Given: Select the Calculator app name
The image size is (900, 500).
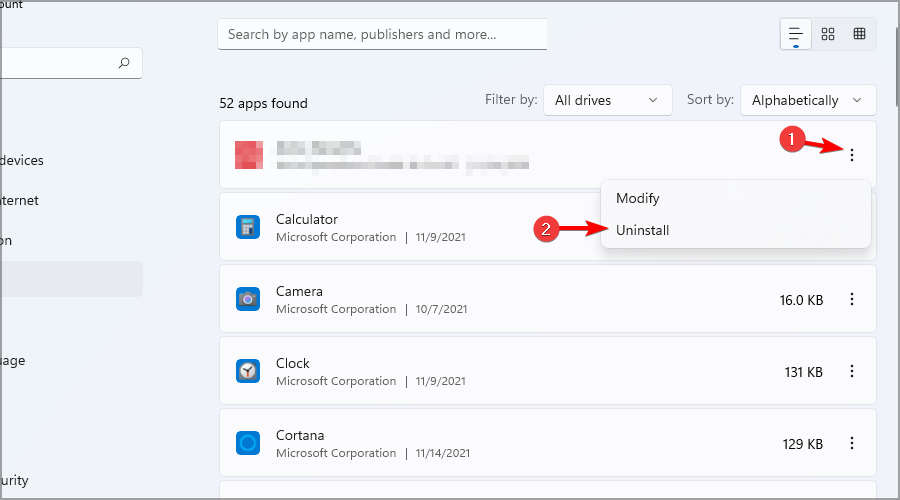Looking at the screenshot, I should [307, 219].
